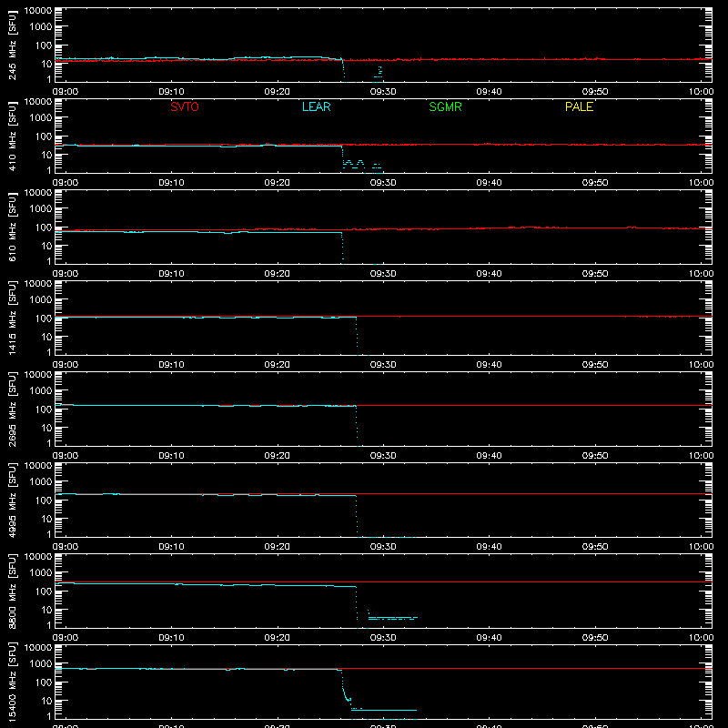Click the 09:40 tick label under the 2695 MHz plot
Screen dimensions: 728x728
coord(489,456)
